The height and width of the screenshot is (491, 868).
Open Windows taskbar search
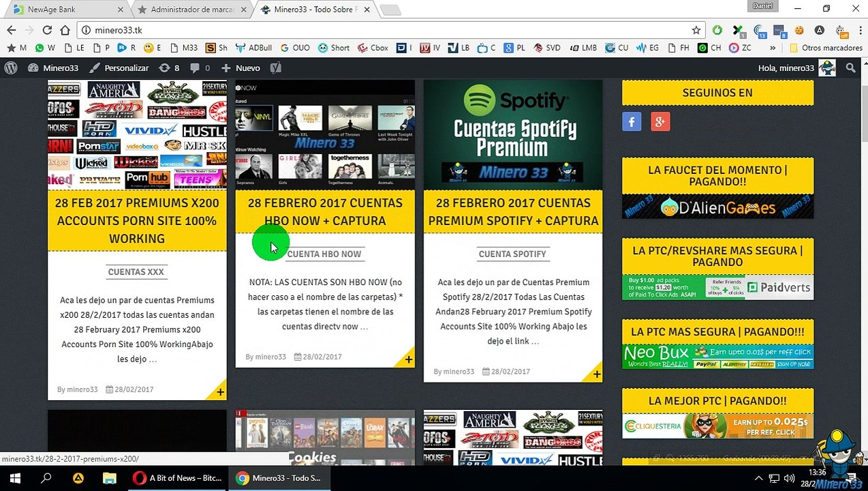[46, 478]
